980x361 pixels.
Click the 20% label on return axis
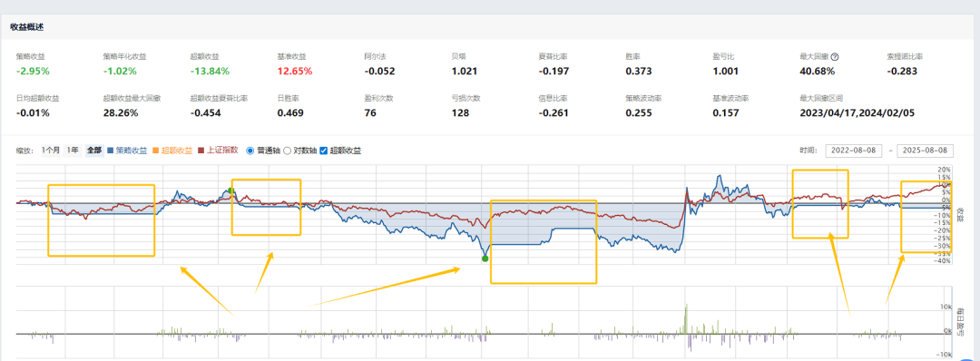tap(945, 170)
